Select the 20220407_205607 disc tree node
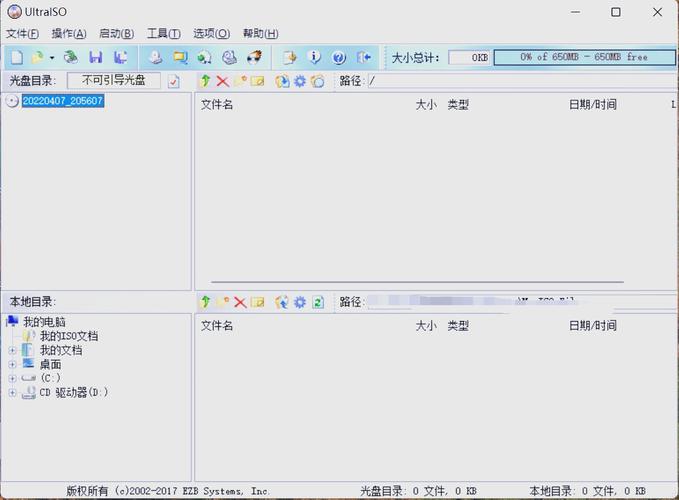The width and height of the screenshot is (679, 500). [x=63, y=101]
